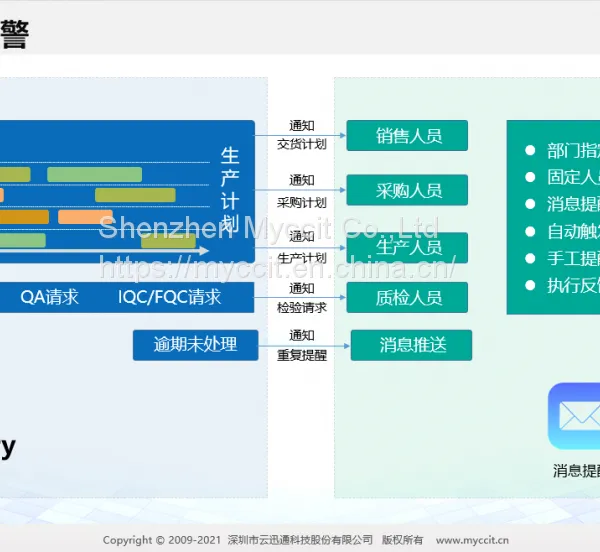This screenshot has width=600, height=552.
Task: Click the 执行反馈 bullet point
Action: [x=562, y=285]
